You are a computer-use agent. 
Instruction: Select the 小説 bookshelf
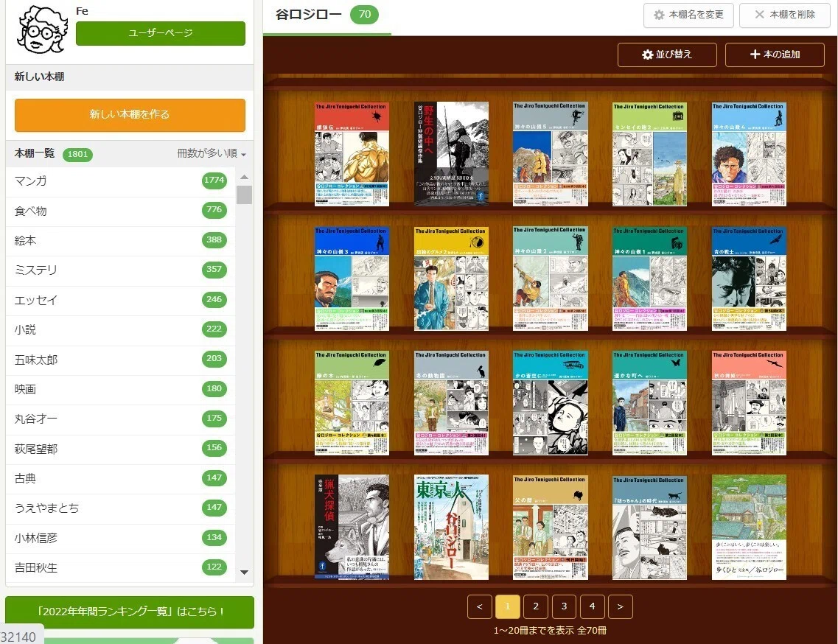(x=120, y=329)
